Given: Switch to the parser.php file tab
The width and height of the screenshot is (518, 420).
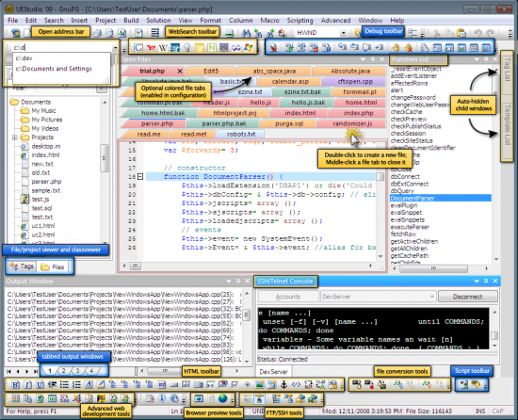Looking at the screenshot, I should (x=157, y=123).
